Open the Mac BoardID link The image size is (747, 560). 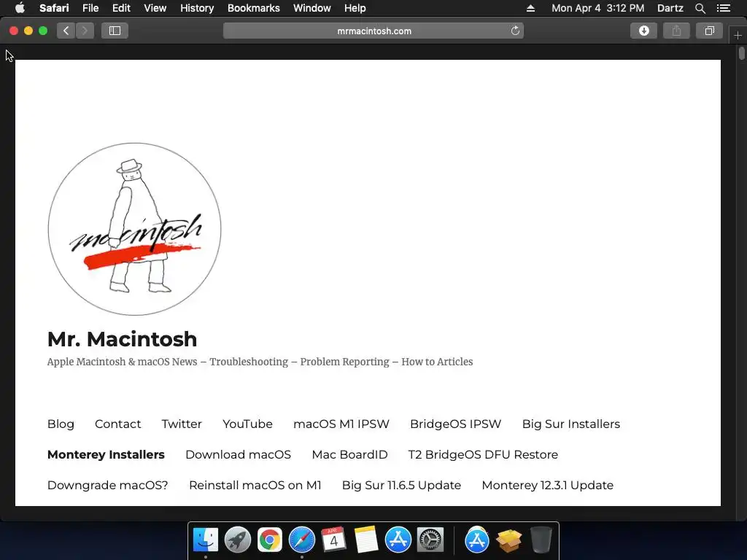[x=349, y=454]
